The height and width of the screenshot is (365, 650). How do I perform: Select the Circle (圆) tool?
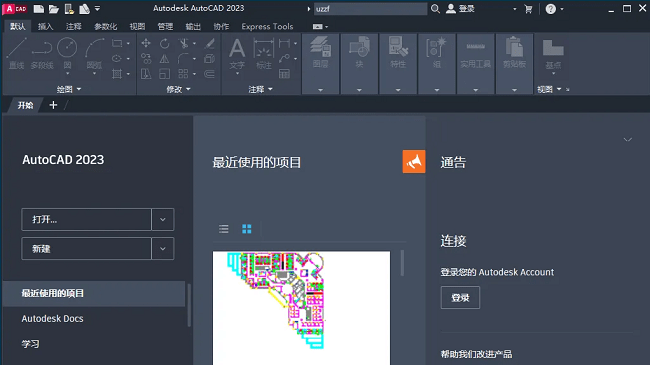click(67, 54)
